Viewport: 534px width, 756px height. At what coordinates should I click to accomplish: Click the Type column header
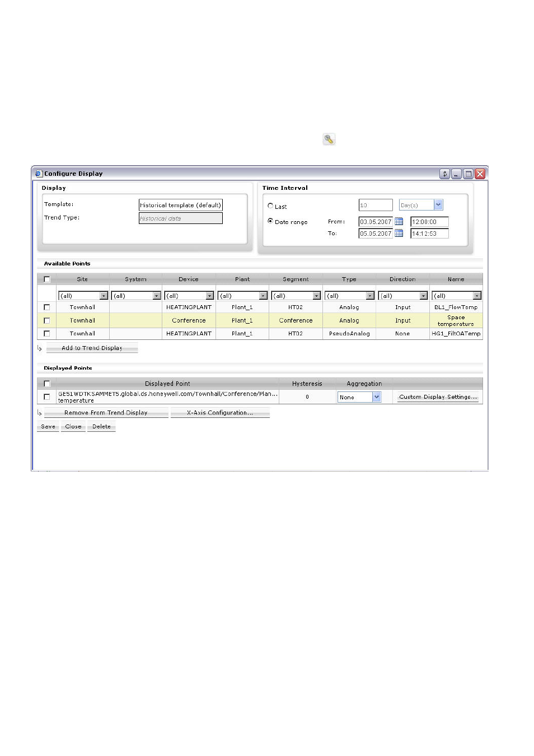click(x=349, y=279)
